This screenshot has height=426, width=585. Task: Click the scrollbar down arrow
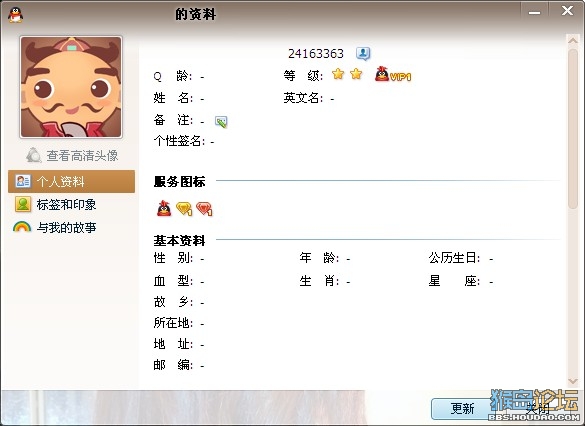click(573, 380)
